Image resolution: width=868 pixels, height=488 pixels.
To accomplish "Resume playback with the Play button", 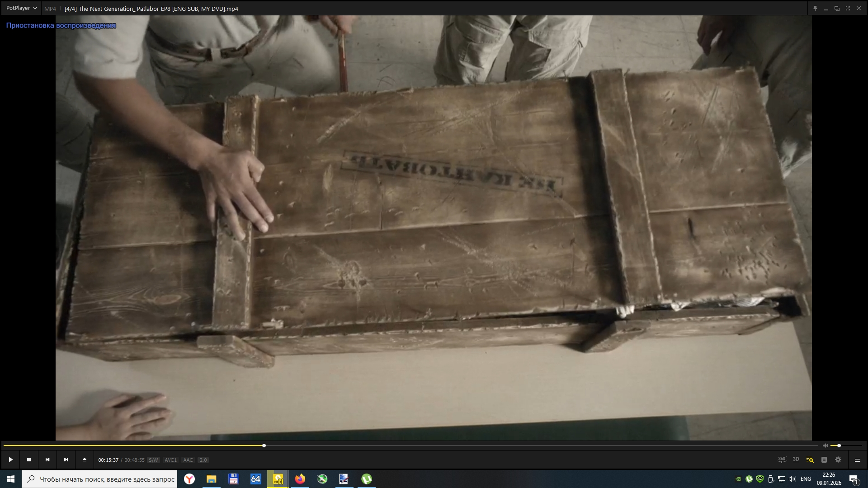I will click(x=10, y=460).
